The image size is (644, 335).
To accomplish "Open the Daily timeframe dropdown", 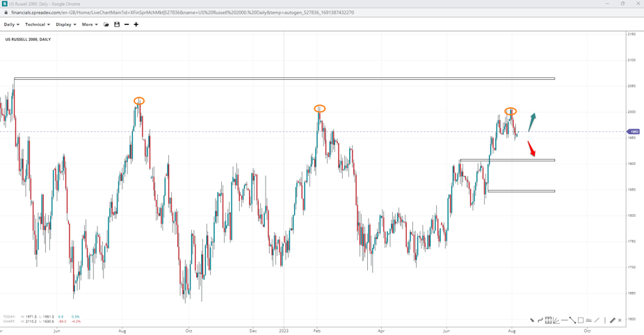I will [x=11, y=24].
